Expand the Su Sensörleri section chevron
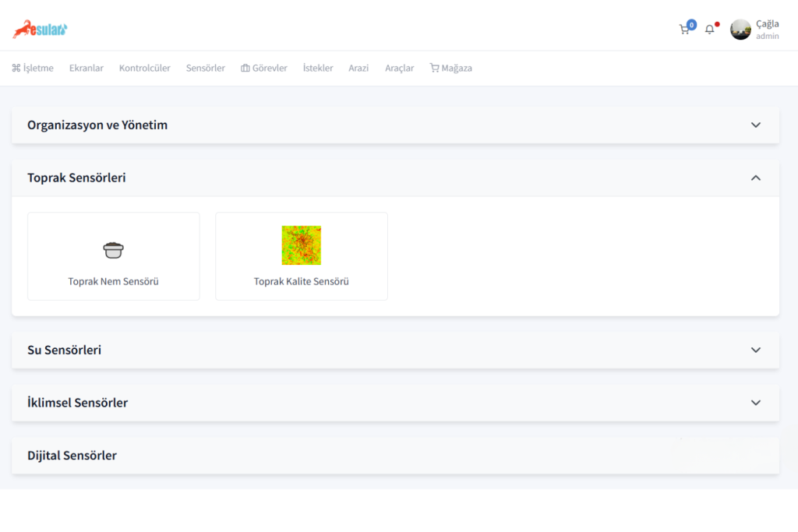 pos(755,350)
